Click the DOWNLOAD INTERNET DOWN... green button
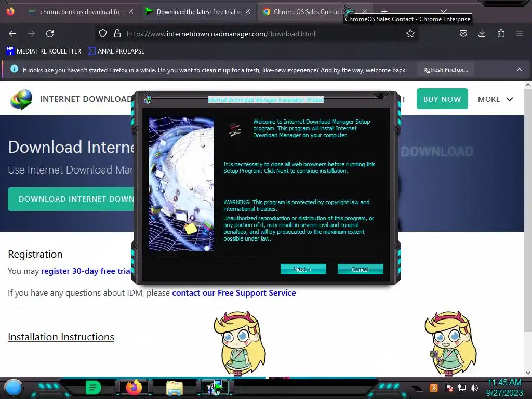The height and width of the screenshot is (399, 532). point(71,199)
